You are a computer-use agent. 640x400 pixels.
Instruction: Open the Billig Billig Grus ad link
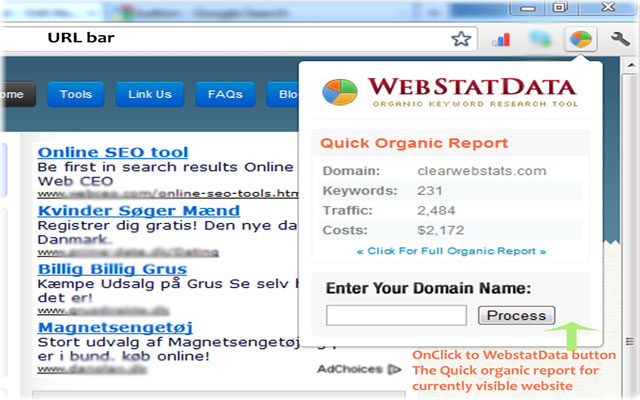112,269
